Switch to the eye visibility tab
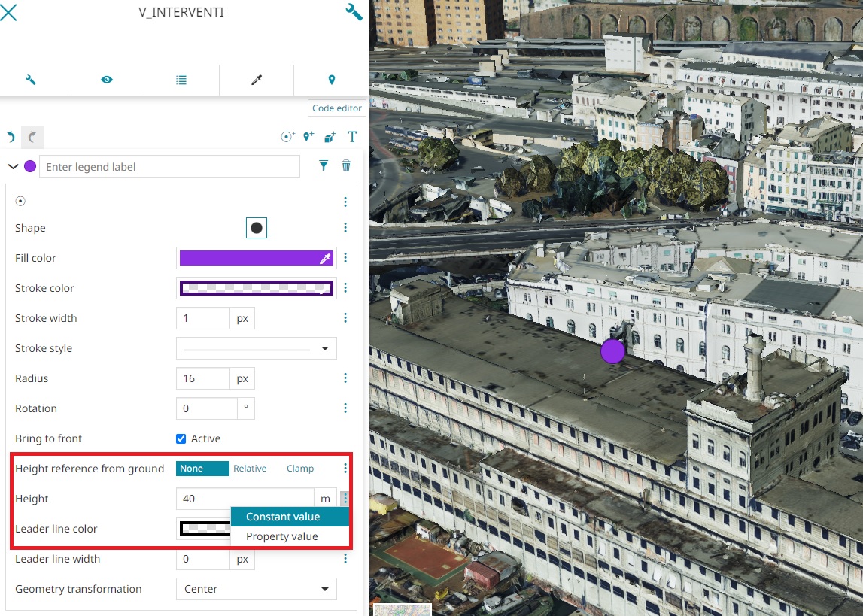The image size is (863, 616). pyautogui.click(x=107, y=80)
